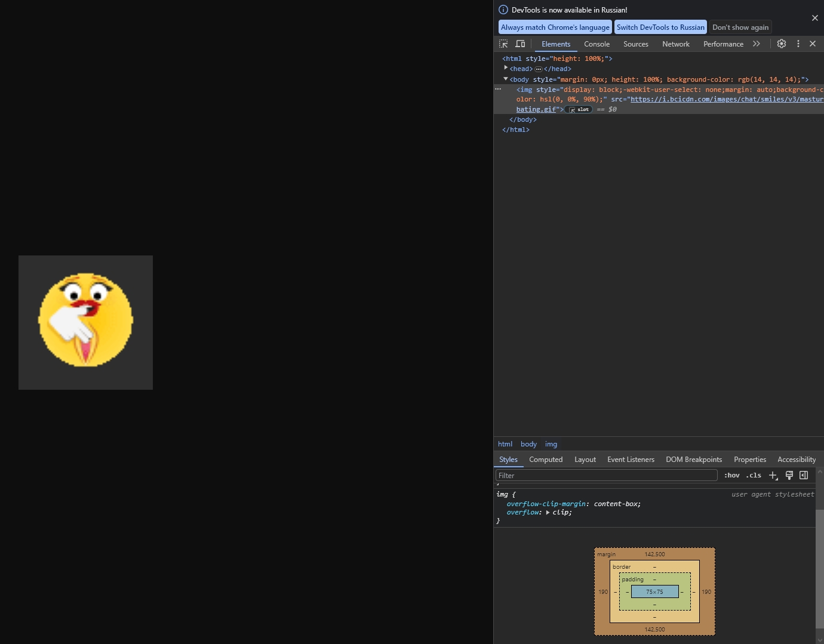The width and height of the screenshot is (824, 644).
Task: Open the Sources tab
Action: pos(636,44)
